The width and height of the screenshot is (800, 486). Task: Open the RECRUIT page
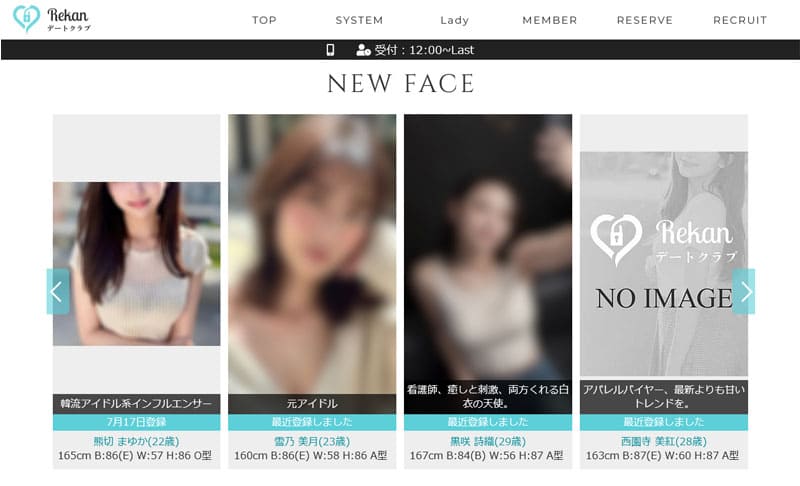click(740, 20)
